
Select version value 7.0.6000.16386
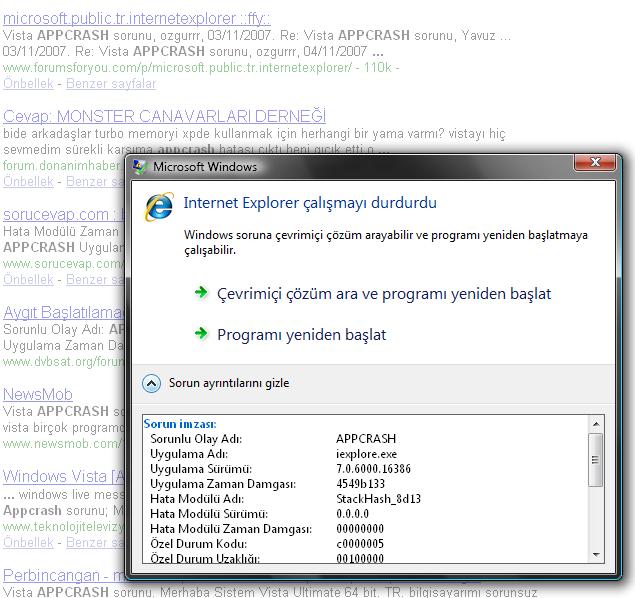coord(373,469)
